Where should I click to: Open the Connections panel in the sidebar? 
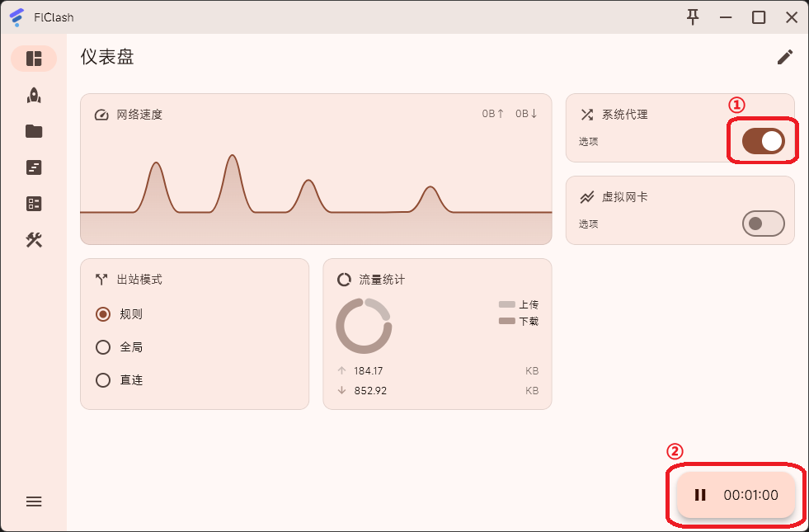(x=34, y=204)
